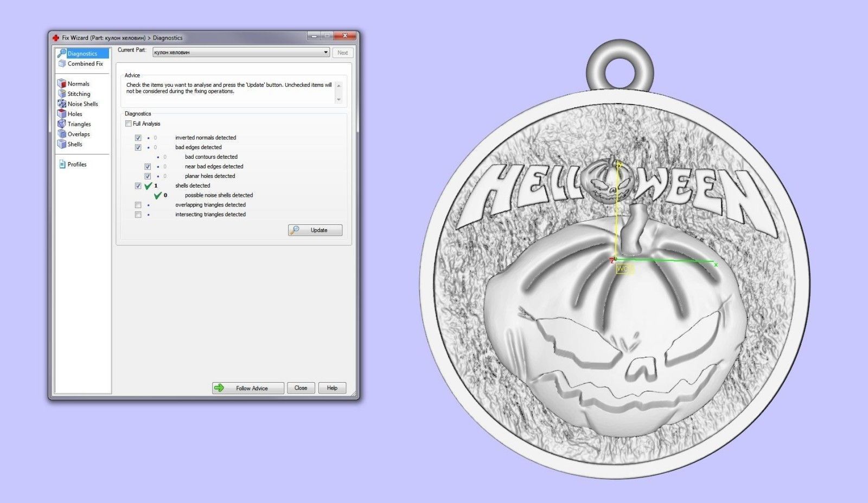Screen dimensions: 868x503
Task: Open the Overlaps cube icon
Action: (x=62, y=134)
